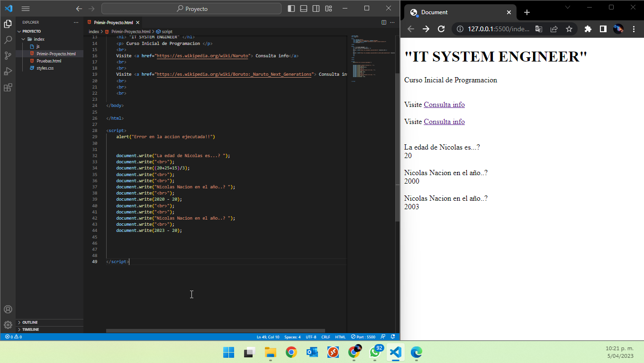Translate this page from the address bar

pos(539,29)
